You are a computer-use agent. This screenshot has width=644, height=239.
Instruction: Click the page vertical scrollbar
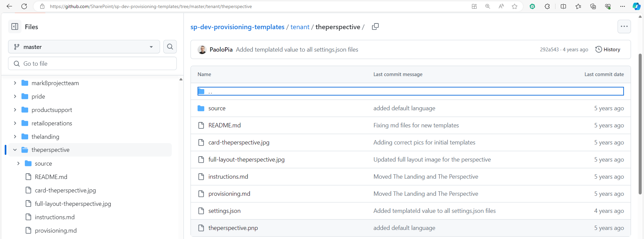640,124
